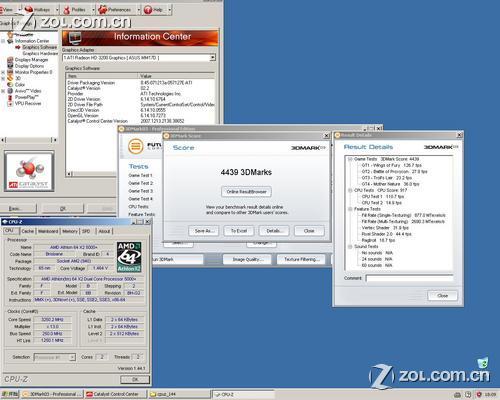Switch to 3DMark03 Professional taskbar button

tap(52, 394)
